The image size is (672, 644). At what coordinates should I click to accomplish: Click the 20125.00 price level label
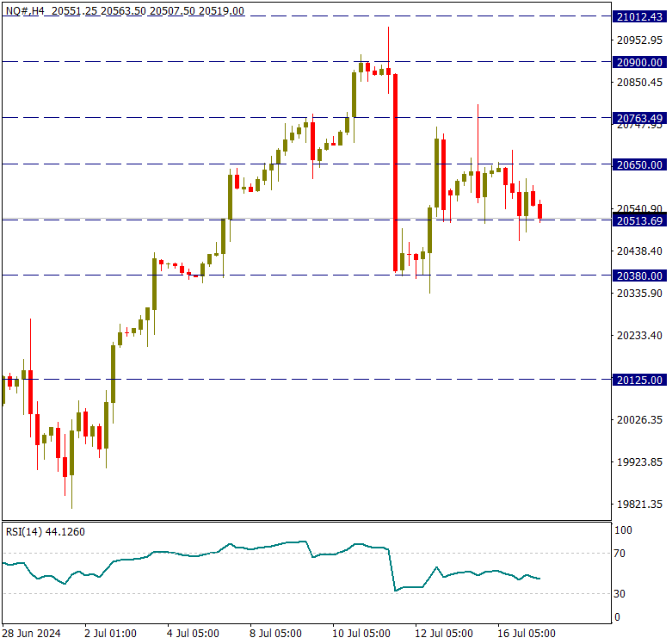click(x=639, y=380)
